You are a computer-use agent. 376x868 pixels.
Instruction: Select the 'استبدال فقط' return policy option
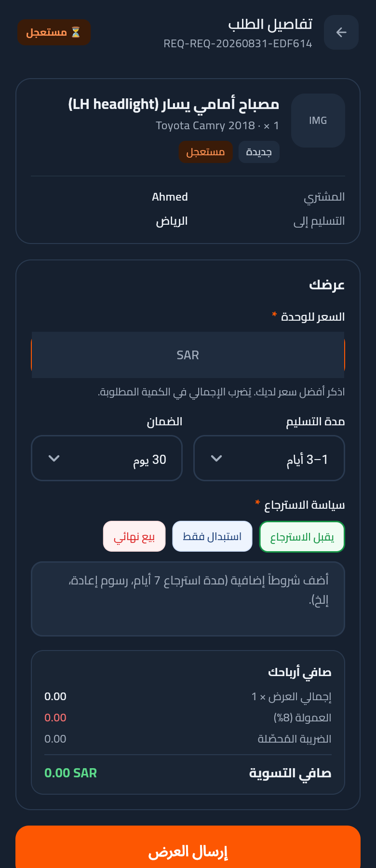tap(212, 536)
